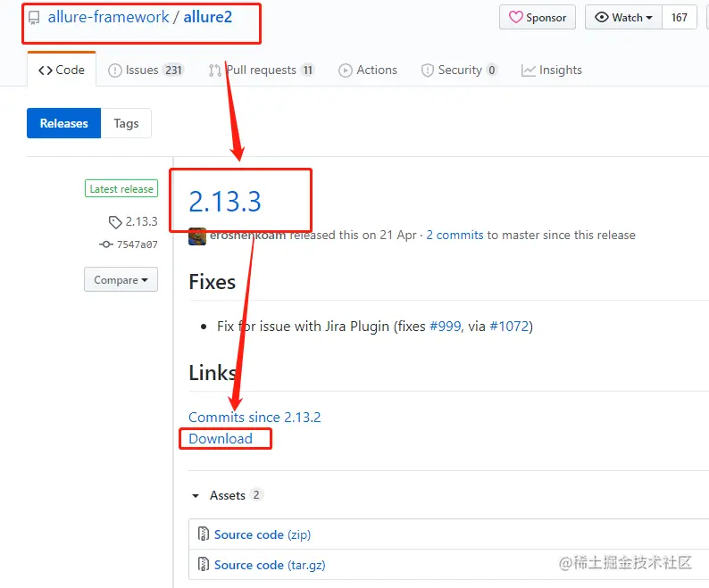The width and height of the screenshot is (709, 588).
Task: Expand the Compare dropdown
Action: tap(121, 279)
